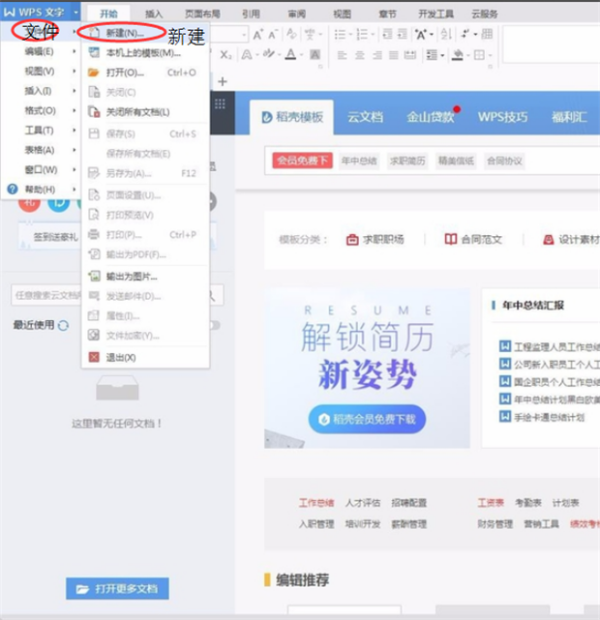Screen dimensions: 600x620
Task: Open the 财务管理 link
Action: click(x=495, y=524)
